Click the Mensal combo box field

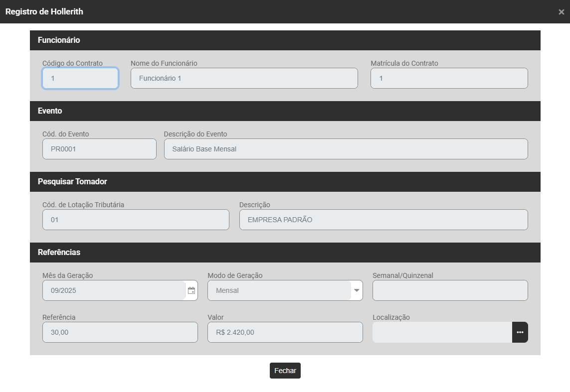click(279, 290)
